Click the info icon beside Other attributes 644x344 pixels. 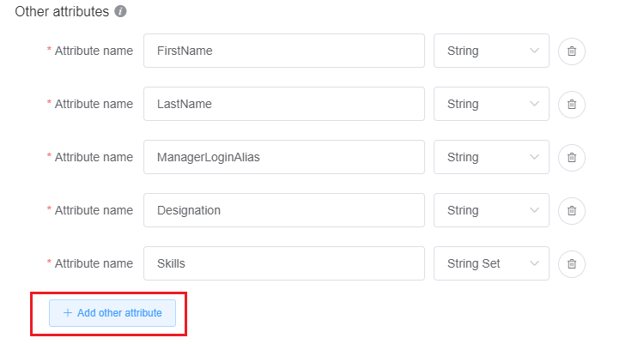[x=121, y=13]
